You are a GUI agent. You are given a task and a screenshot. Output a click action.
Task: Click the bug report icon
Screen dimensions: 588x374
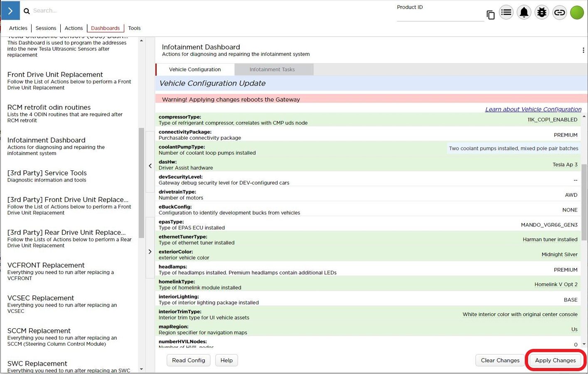point(542,12)
